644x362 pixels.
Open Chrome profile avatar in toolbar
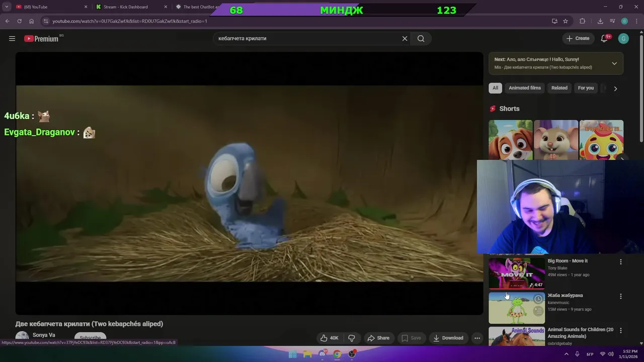click(x=624, y=21)
